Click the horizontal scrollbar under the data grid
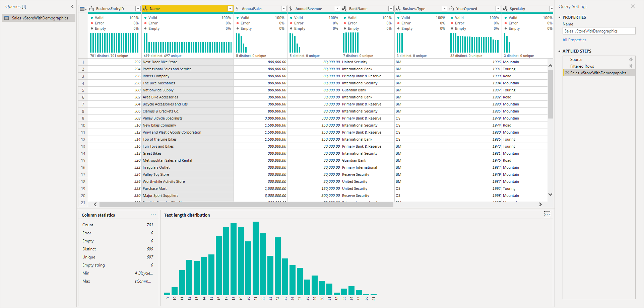This screenshot has height=308, width=644. 246,204
